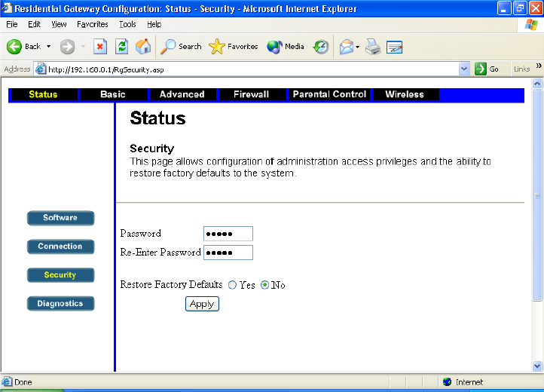This screenshot has width=544, height=392.
Task: Print the page with the printer icon
Action: 373,47
